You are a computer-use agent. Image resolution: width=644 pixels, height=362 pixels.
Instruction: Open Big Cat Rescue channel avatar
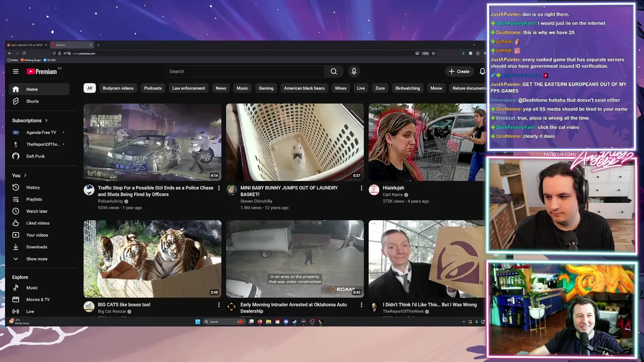[x=89, y=307]
